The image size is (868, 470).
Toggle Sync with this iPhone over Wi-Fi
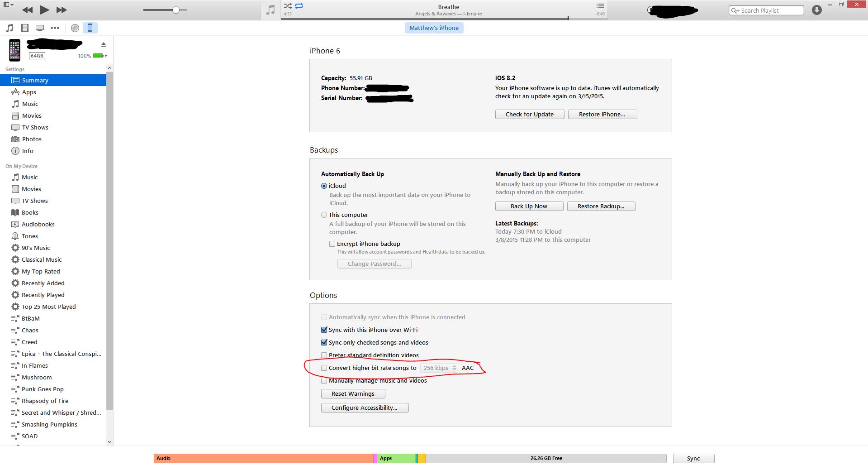click(x=324, y=330)
